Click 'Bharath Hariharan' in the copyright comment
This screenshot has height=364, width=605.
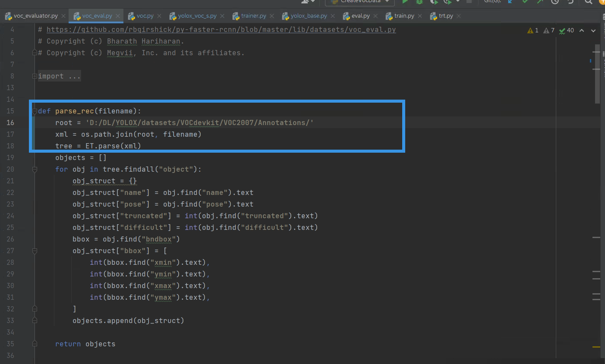coord(143,41)
